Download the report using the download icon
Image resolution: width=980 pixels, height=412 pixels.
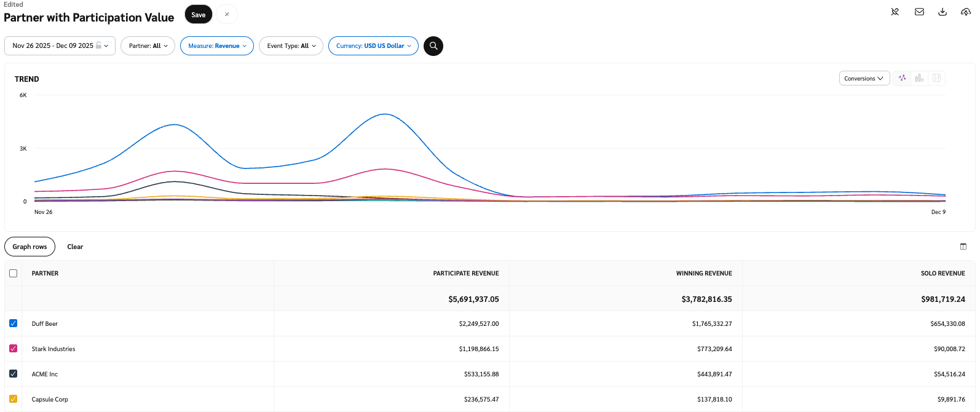point(942,12)
